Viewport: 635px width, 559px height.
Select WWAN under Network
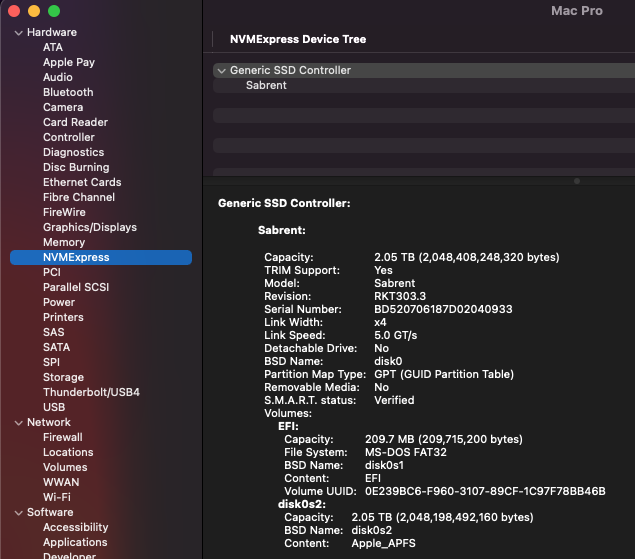pyautogui.click(x=61, y=482)
